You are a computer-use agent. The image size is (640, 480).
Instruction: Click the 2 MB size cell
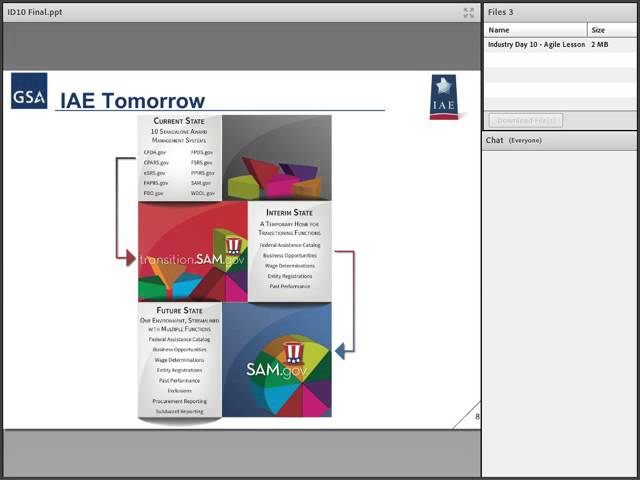point(600,44)
